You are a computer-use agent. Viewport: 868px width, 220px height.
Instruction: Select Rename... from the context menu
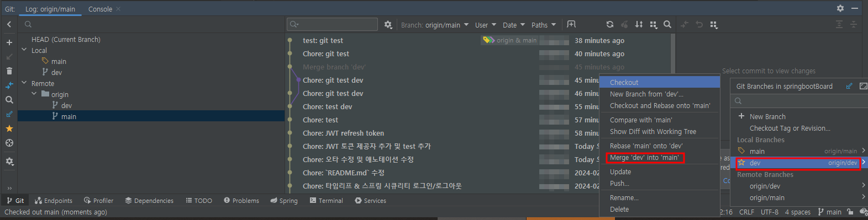[660, 197]
